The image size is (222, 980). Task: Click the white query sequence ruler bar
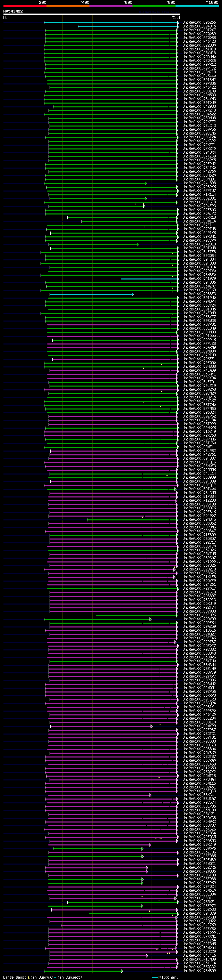(x=91, y=15)
